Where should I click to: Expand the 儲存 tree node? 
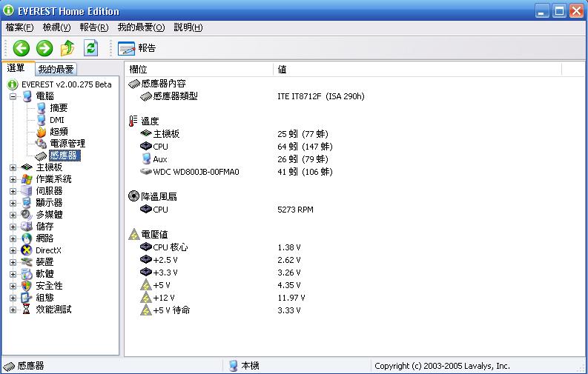click(x=13, y=227)
